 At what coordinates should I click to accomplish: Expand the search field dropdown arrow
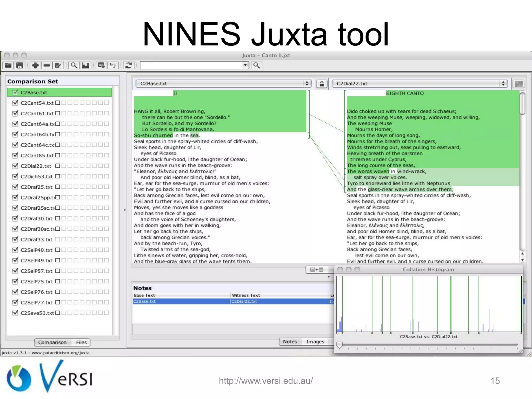(x=245, y=65)
